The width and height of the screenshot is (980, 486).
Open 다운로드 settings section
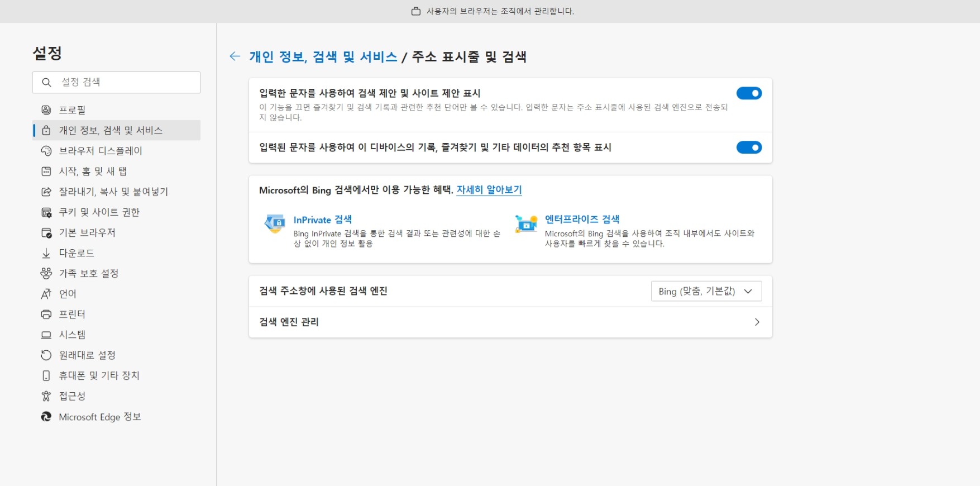[x=116, y=253]
